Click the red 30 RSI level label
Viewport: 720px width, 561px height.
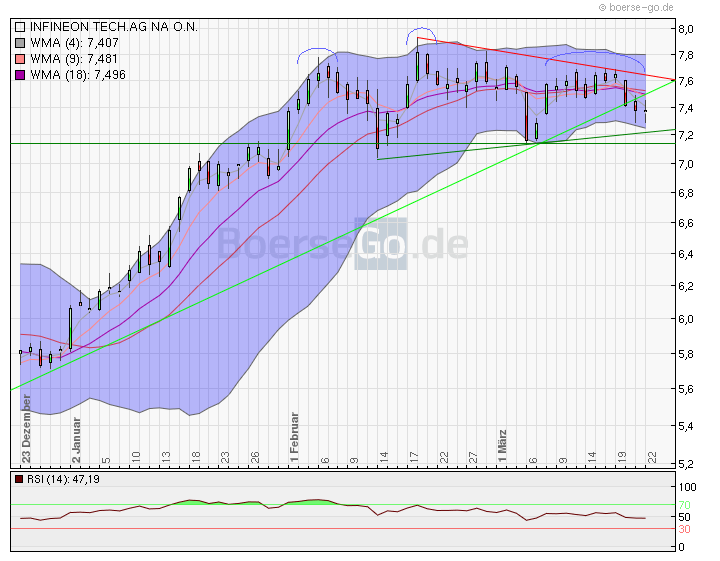point(685,530)
